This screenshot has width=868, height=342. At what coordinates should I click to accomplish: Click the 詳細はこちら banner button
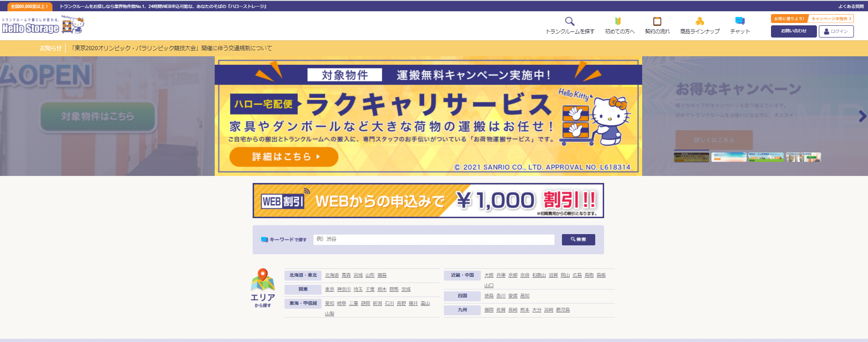284,157
